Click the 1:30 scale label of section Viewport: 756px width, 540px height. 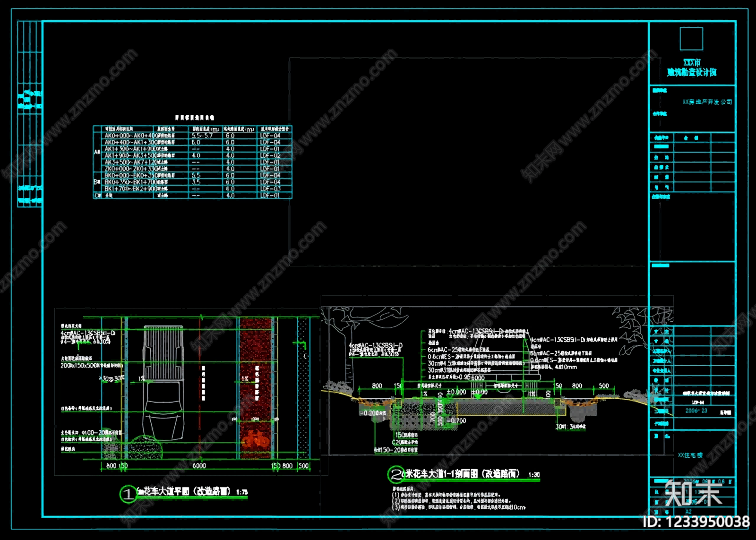point(534,475)
